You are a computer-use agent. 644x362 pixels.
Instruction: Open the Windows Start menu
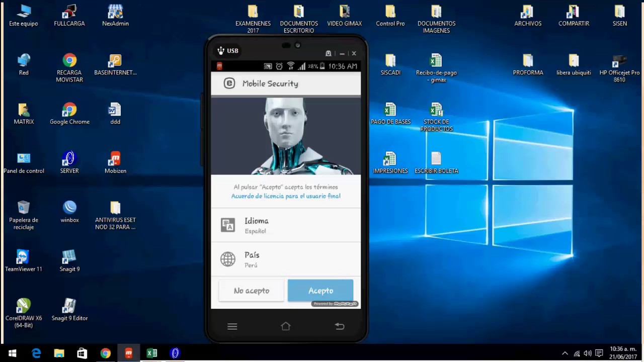pyautogui.click(x=12, y=353)
